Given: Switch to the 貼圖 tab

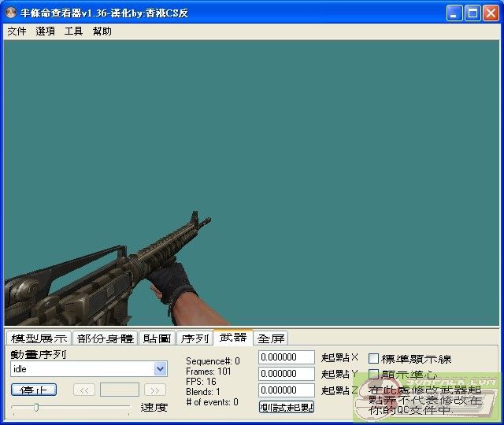Looking at the screenshot, I should click(x=157, y=338).
